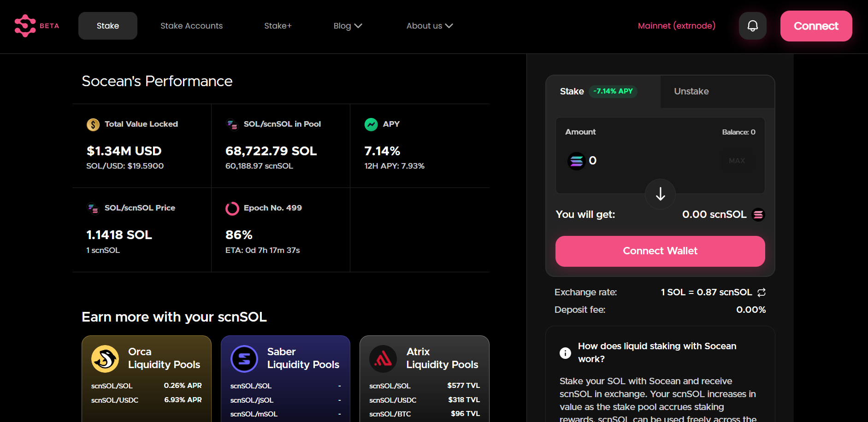Click the Saber logo icon
Screen dimensions: 868x422
click(244, 359)
